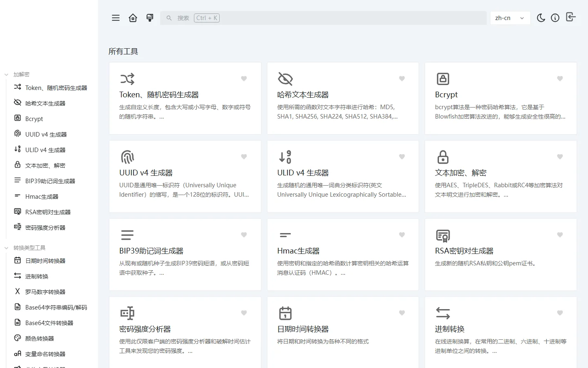Click shuffle icon on Token card
This screenshot has height=368, width=588.
coord(127,79)
